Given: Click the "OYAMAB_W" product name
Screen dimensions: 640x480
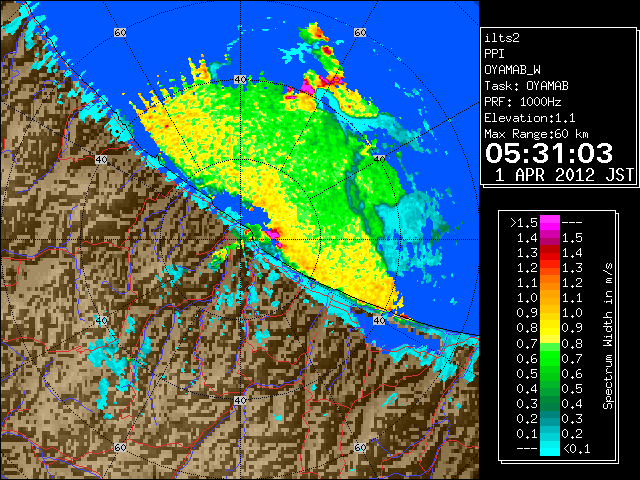Looking at the screenshot, I should (x=512, y=70).
